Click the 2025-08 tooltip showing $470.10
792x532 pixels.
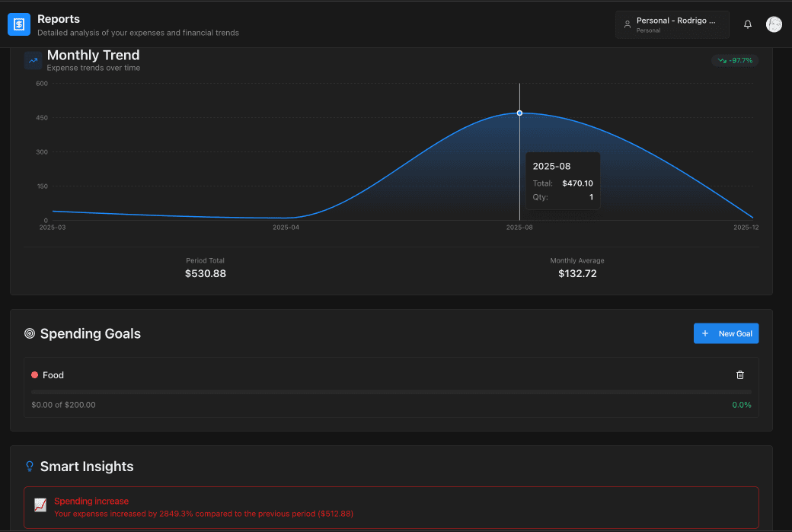coord(563,180)
